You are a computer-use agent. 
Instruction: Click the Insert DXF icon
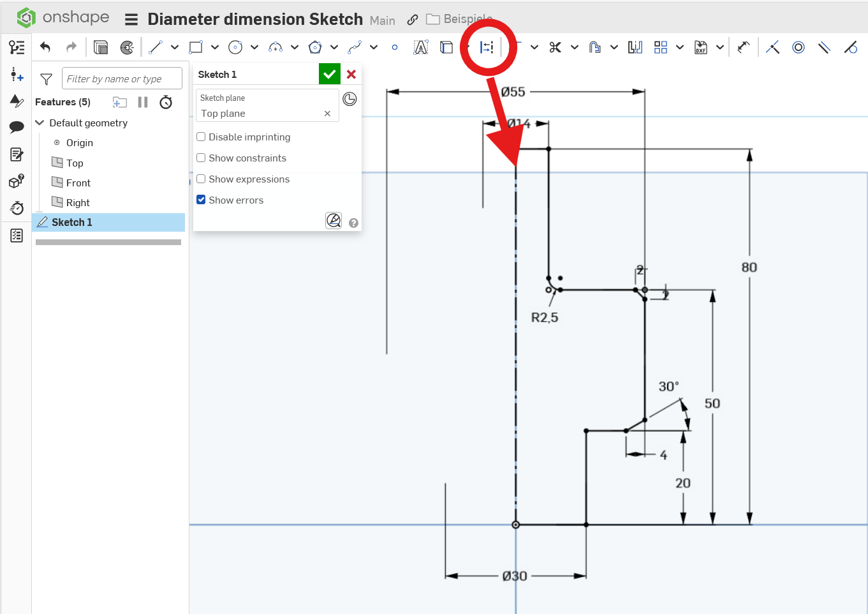[701, 47]
